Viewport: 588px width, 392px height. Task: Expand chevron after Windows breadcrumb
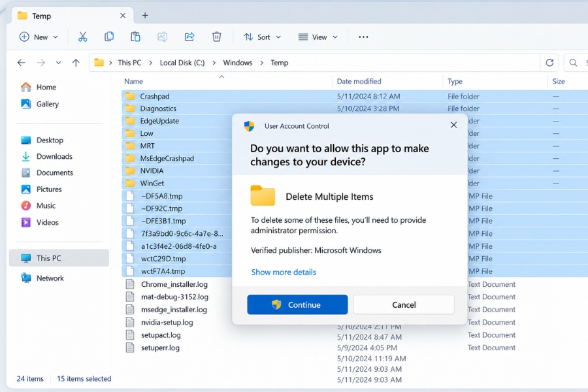coord(262,63)
